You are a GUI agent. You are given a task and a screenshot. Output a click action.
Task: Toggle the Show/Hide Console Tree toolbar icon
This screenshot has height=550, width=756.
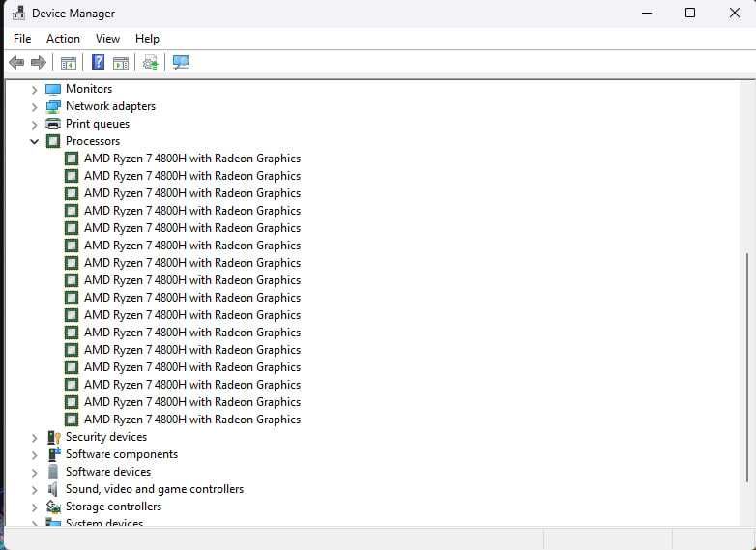tap(69, 62)
